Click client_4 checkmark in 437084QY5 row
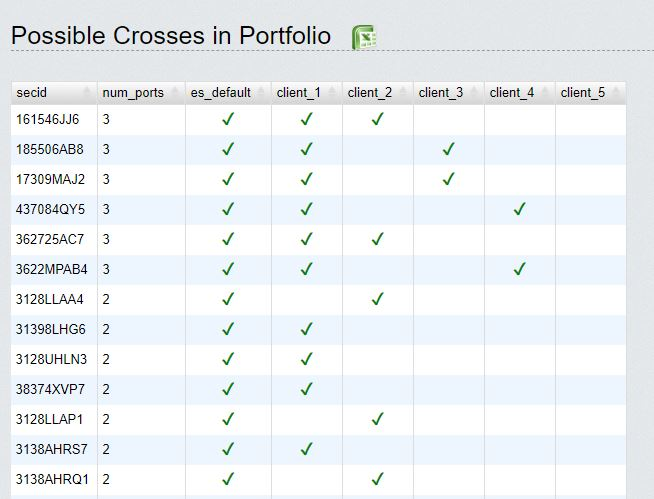This screenshot has height=499, width=654. click(x=519, y=210)
